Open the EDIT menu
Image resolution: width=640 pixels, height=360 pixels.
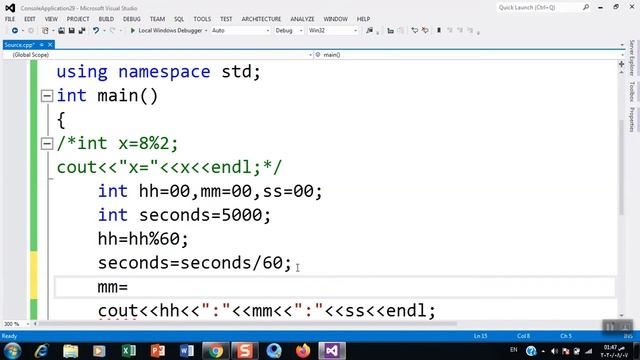30,19
